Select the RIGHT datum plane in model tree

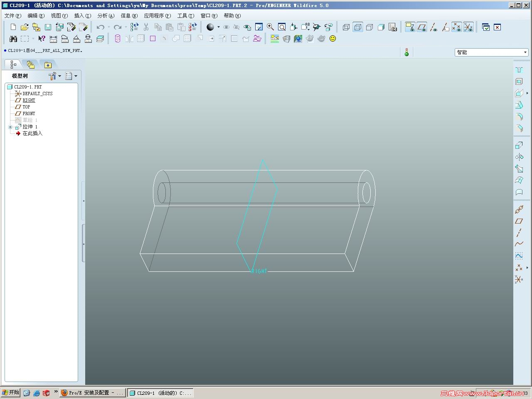[29, 100]
